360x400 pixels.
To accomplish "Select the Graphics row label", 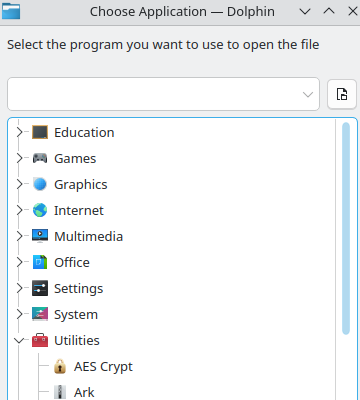I will pos(81,185).
